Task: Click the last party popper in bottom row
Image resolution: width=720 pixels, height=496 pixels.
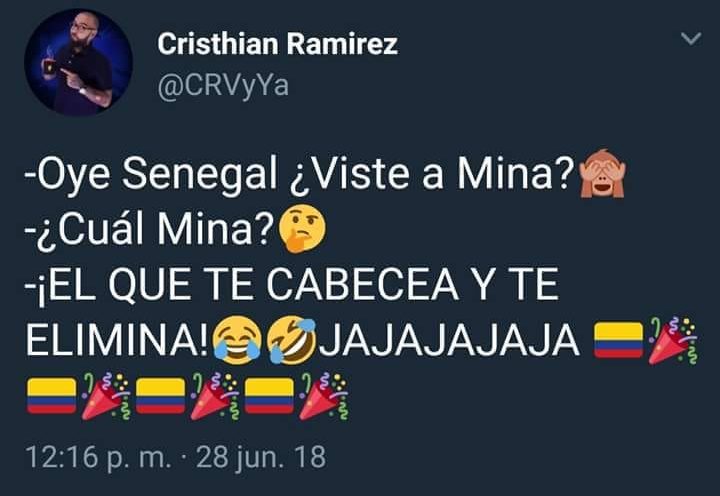Action: [x=323, y=396]
